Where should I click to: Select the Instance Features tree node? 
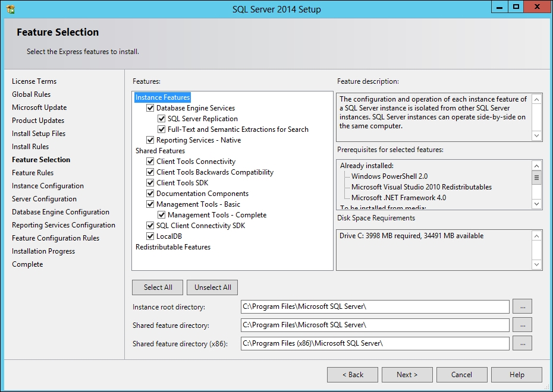(x=162, y=97)
